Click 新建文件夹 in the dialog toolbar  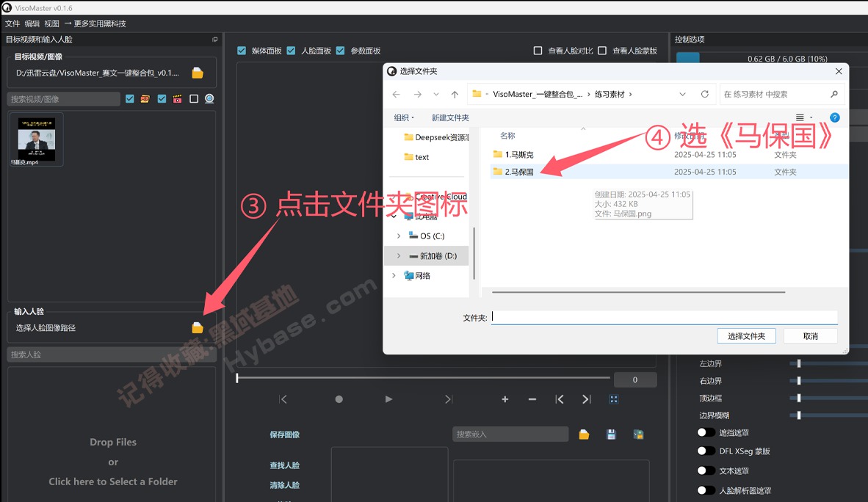point(450,117)
